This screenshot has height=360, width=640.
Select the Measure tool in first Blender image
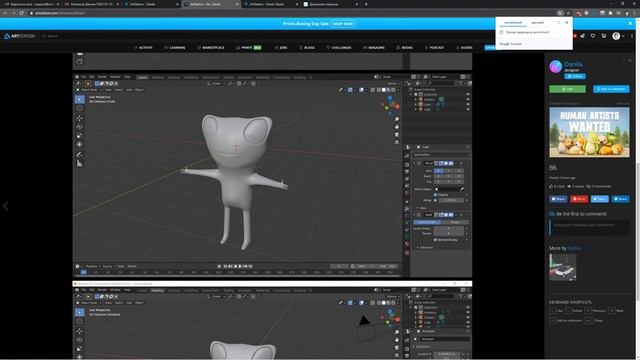80,163
